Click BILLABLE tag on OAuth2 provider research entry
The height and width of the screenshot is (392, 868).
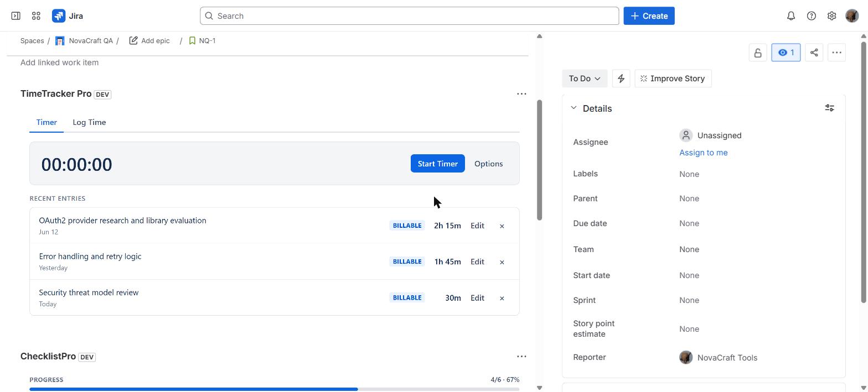click(407, 226)
